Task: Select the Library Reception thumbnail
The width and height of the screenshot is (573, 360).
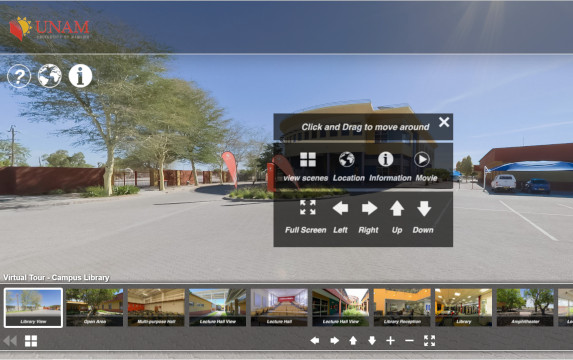Action: point(402,307)
